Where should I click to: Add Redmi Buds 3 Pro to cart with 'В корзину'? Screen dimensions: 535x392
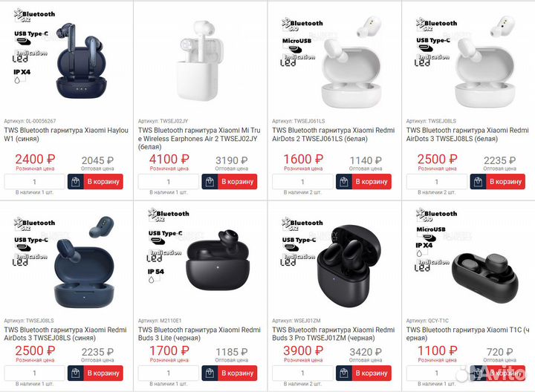click(372, 373)
